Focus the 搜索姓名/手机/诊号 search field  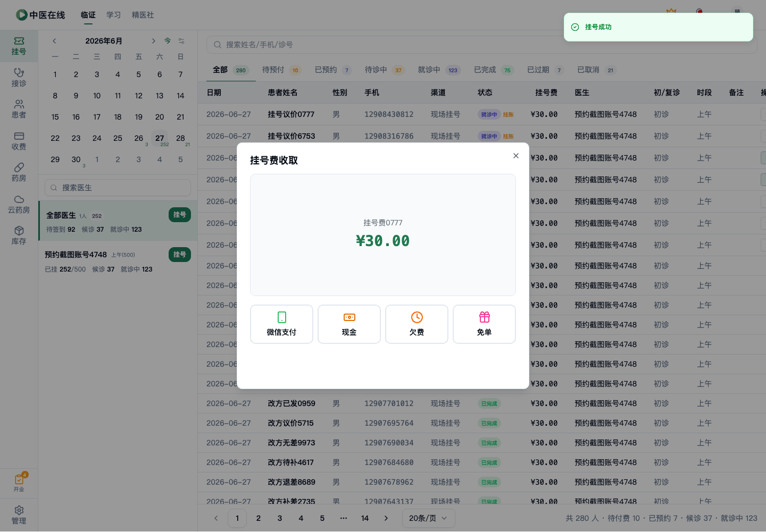coord(481,45)
